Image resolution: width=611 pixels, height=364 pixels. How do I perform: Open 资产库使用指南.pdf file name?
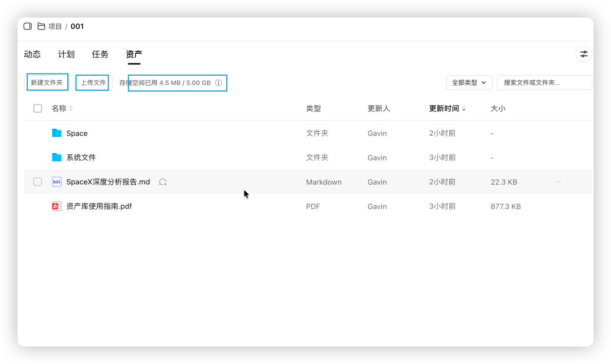coord(99,206)
